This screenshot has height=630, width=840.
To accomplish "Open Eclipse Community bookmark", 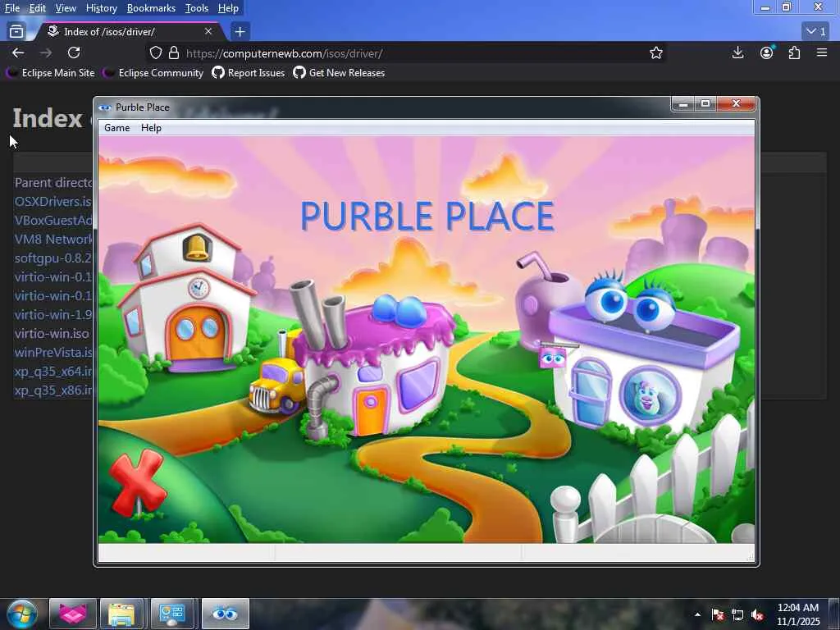I will [153, 73].
